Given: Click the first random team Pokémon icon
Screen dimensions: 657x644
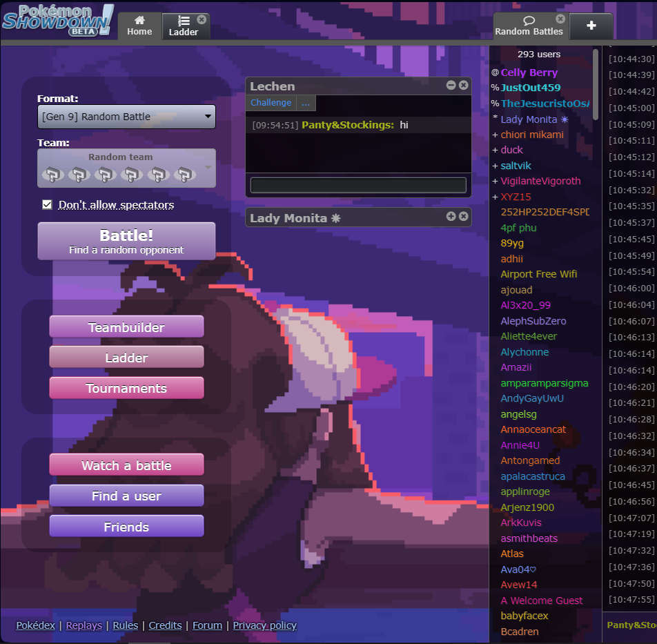Looking at the screenshot, I should 52,174.
